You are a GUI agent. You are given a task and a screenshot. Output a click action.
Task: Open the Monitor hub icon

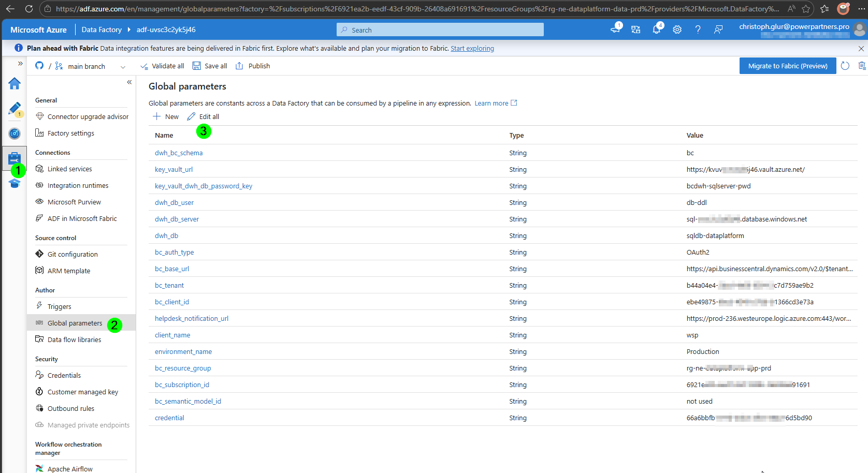pyautogui.click(x=15, y=134)
